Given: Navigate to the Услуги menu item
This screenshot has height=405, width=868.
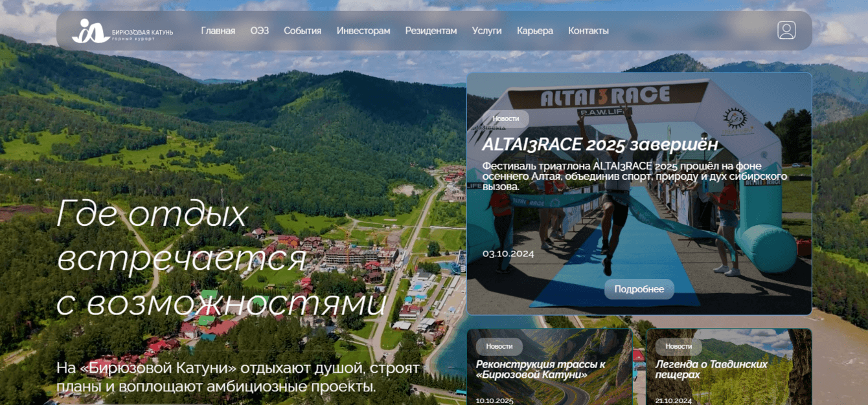Looking at the screenshot, I should coord(487,30).
